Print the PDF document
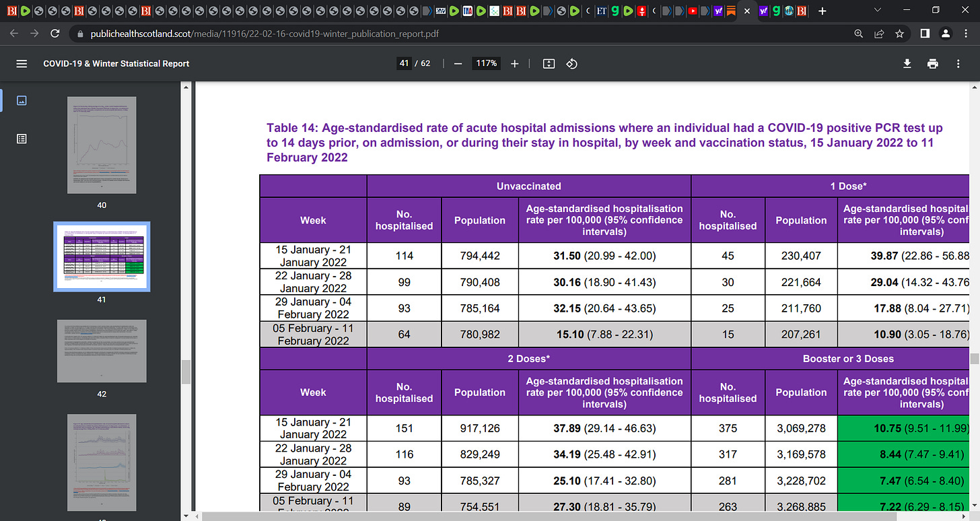The width and height of the screenshot is (980, 521). [932, 63]
